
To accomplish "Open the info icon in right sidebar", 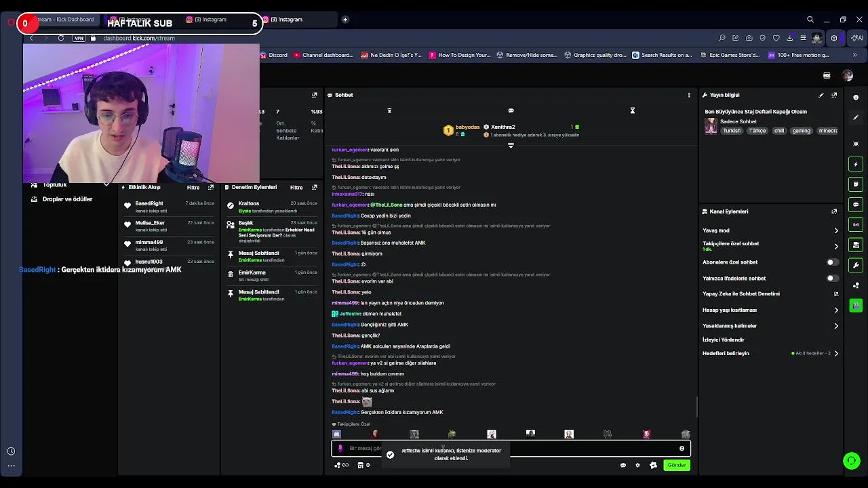I will click(856, 98).
